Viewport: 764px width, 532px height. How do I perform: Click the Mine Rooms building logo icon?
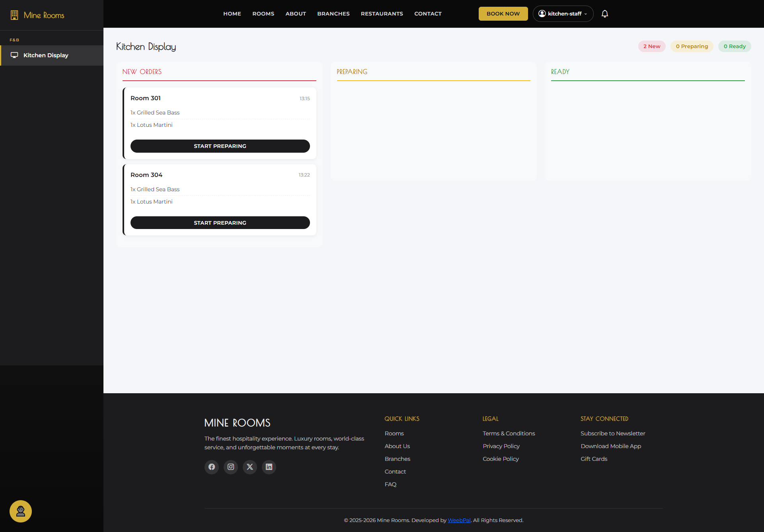click(x=14, y=15)
